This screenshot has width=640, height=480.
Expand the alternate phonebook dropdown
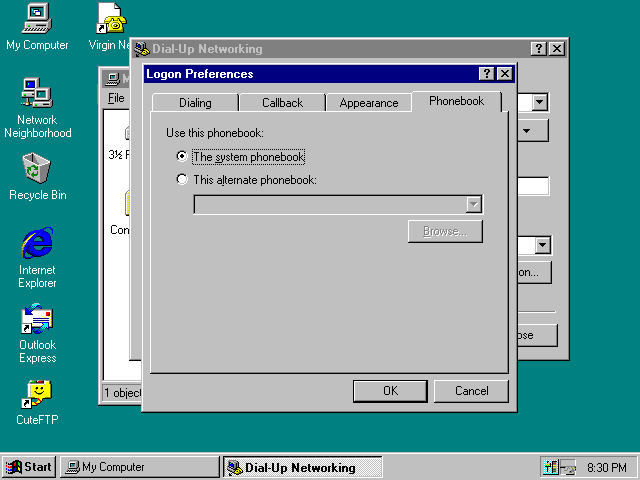click(474, 204)
